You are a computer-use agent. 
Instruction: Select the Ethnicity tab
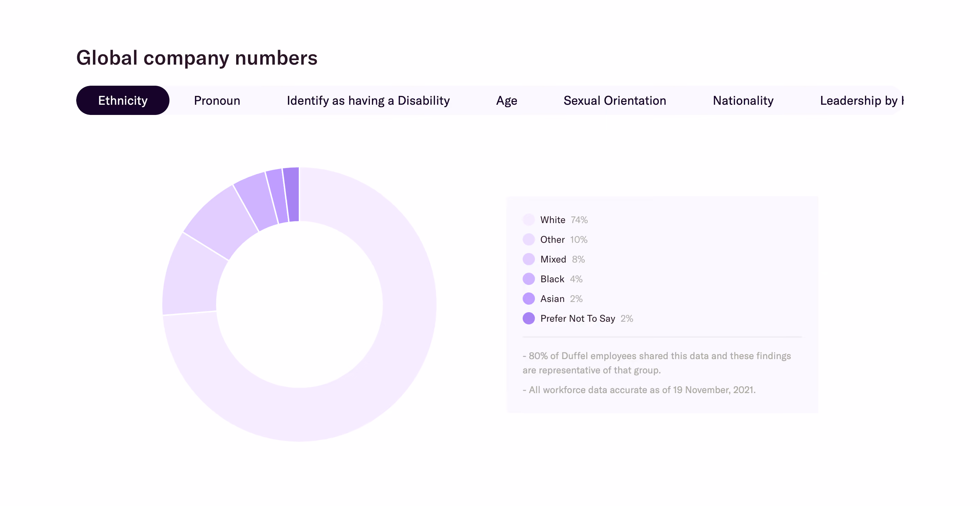click(x=122, y=100)
